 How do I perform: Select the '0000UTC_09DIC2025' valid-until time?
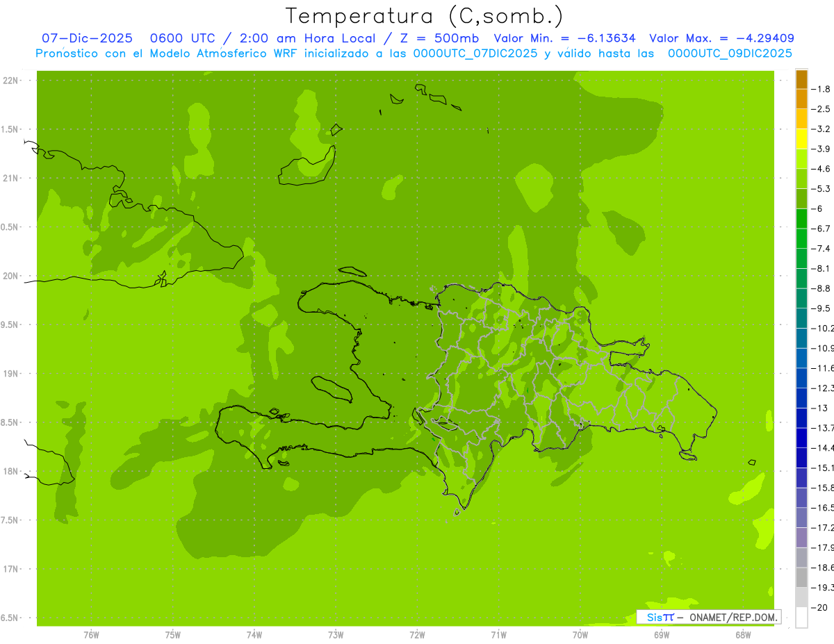coord(730,53)
